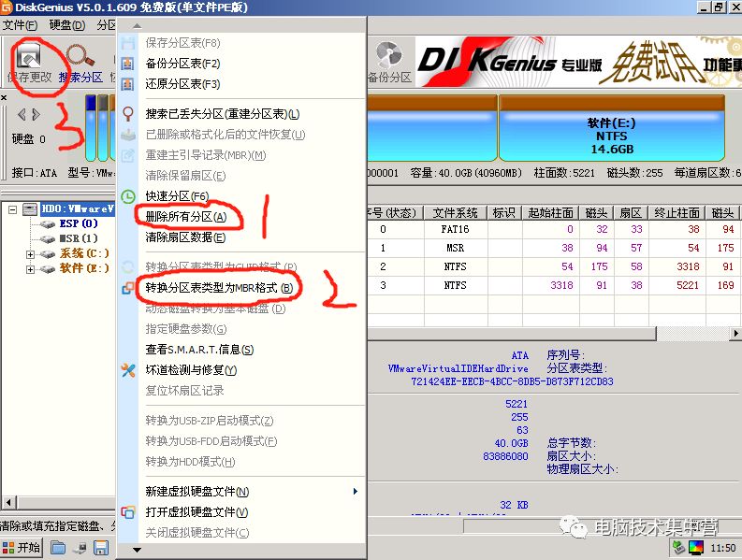
Task: Click the 开始 Start button
Action: (x=22, y=548)
